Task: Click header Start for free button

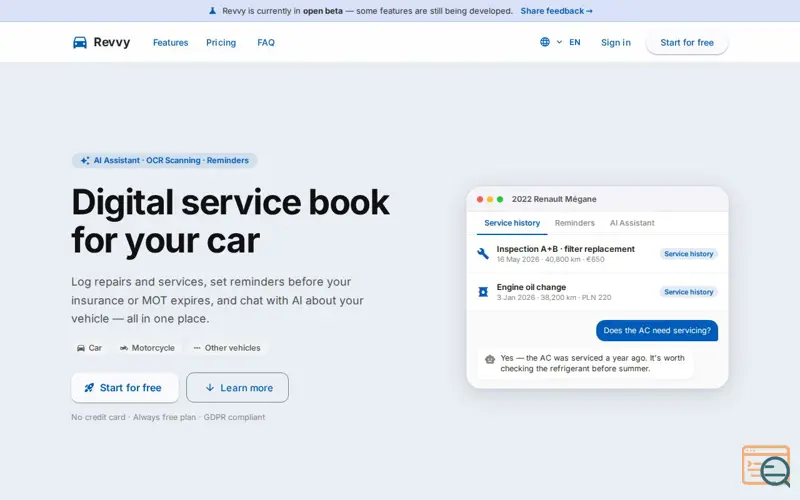Action: click(x=687, y=43)
